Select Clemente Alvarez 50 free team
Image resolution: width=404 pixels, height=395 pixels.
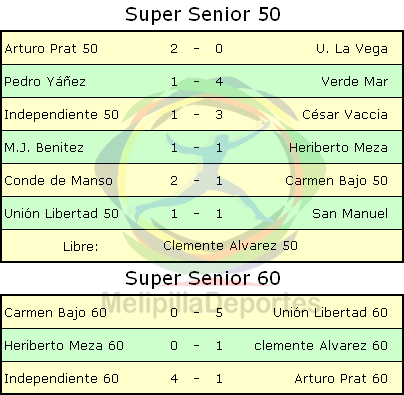230,246
